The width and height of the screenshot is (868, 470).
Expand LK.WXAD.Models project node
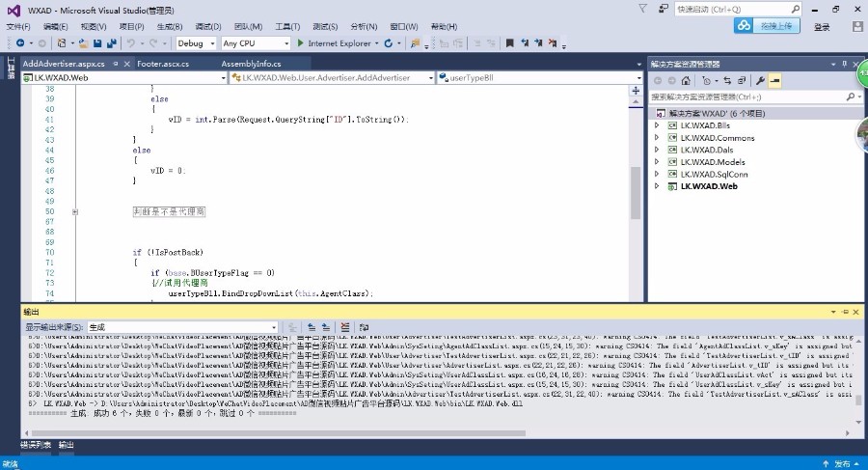657,162
